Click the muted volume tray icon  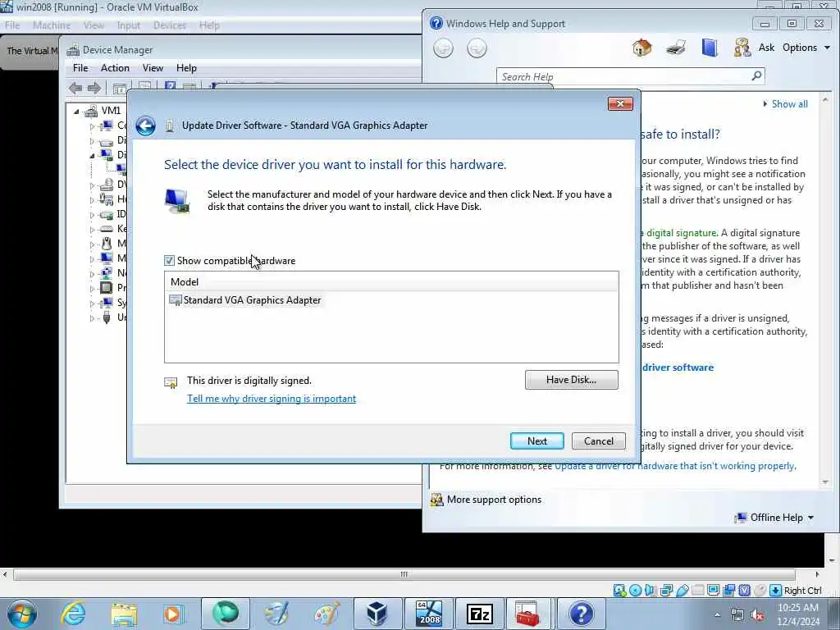757,615
